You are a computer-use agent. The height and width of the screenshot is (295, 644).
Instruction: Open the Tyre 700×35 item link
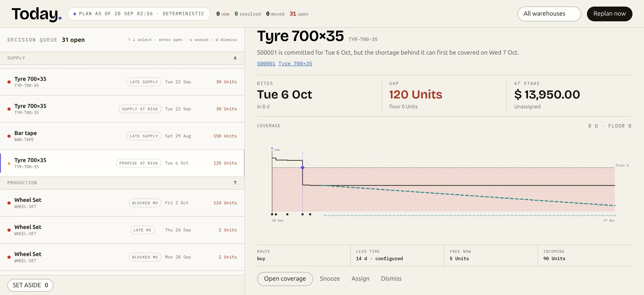coord(295,63)
